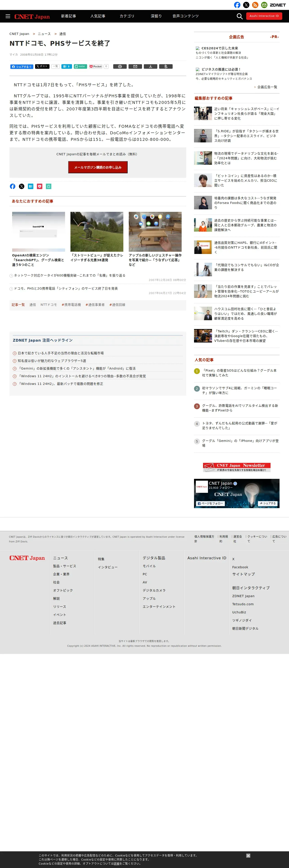Click 個人情報保護方針 footer link
The image size is (289, 868).
pyautogui.click(x=204, y=539)
